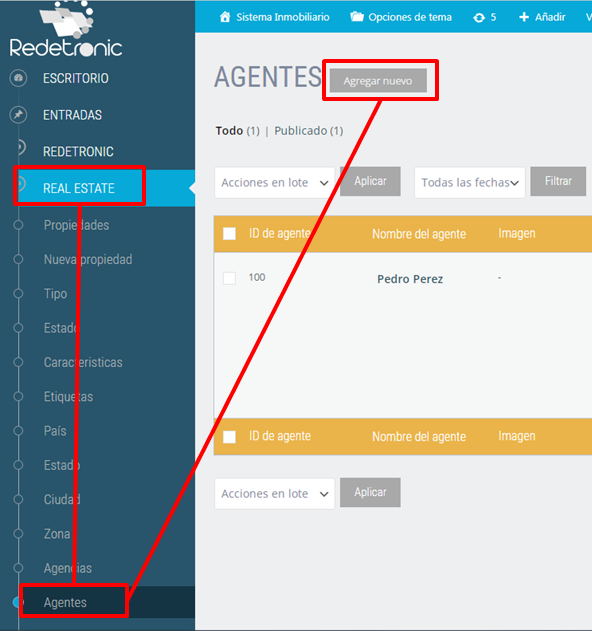
Task: Expand the Todas las fechas dropdown
Action: click(x=470, y=183)
